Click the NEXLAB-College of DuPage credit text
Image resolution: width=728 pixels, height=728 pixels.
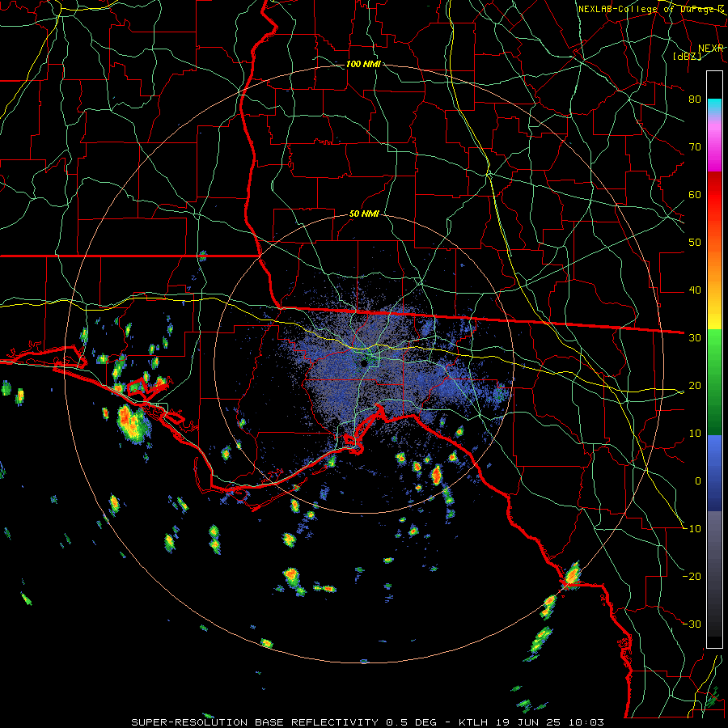click(x=650, y=9)
